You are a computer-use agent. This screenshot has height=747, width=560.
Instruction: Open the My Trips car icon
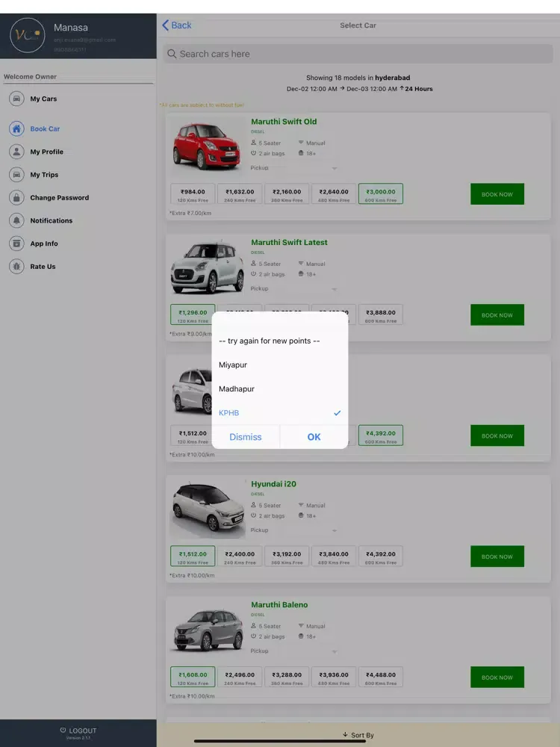(16, 174)
